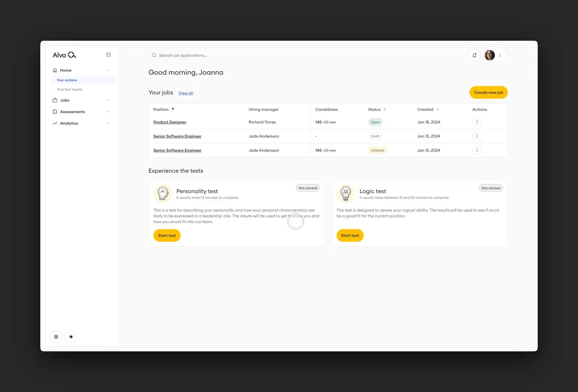Expand the Assessments menu section
This screenshot has width=578, height=392.
coord(108,112)
